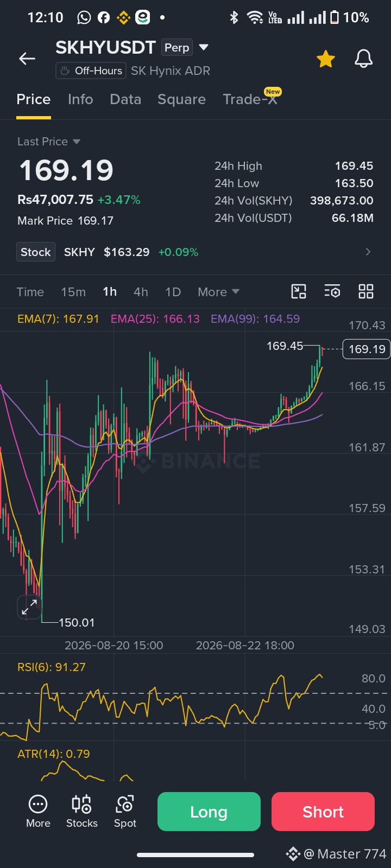Viewport: 391px width, 868px height.
Task: Tap the Perp contract tag
Action: coord(177,48)
